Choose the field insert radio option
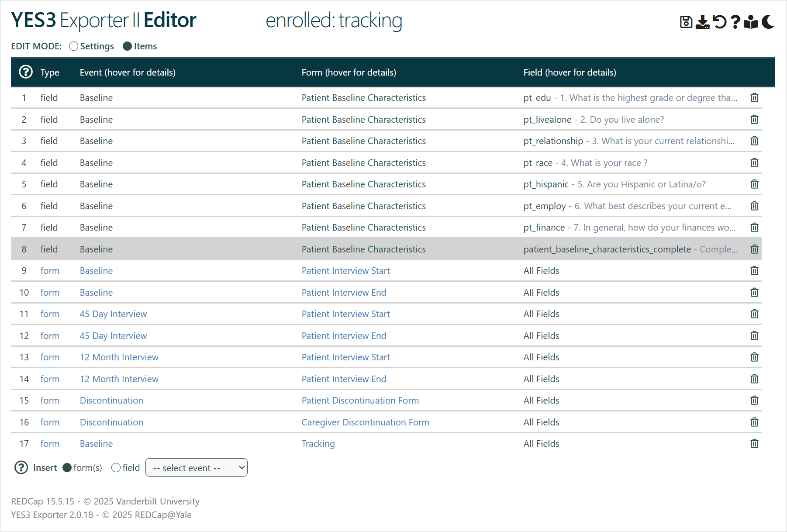The image size is (787, 532). pyautogui.click(x=116, y=468)
